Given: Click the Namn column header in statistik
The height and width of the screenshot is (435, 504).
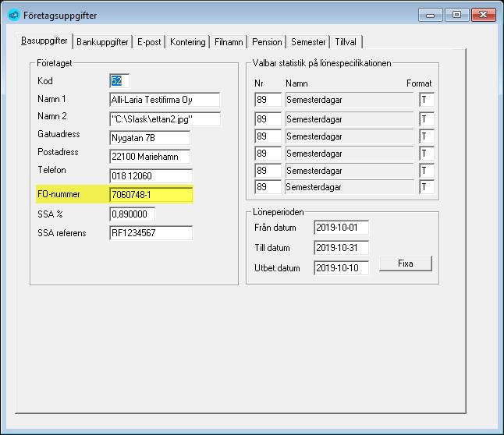Looking at the screenshot, I should [296, 83].
